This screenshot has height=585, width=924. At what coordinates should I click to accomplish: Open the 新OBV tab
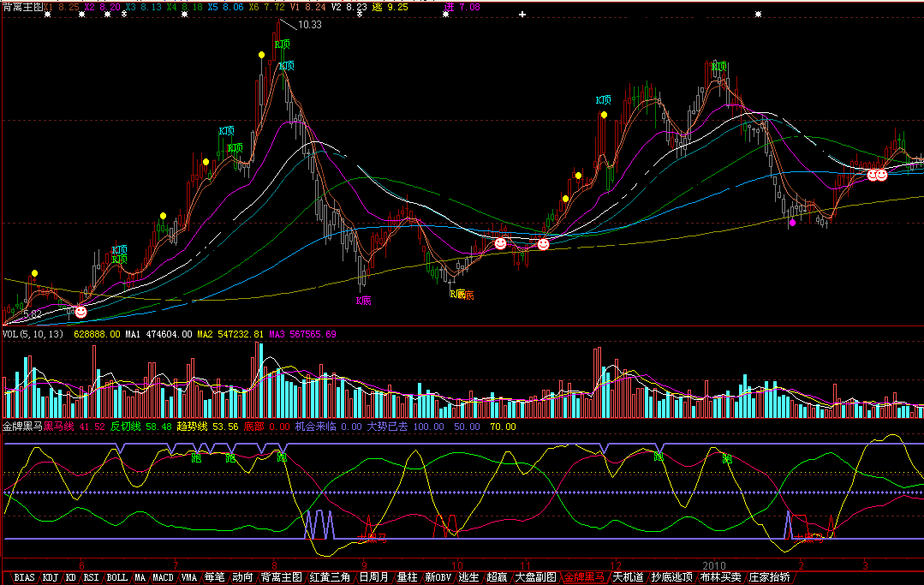438,578
